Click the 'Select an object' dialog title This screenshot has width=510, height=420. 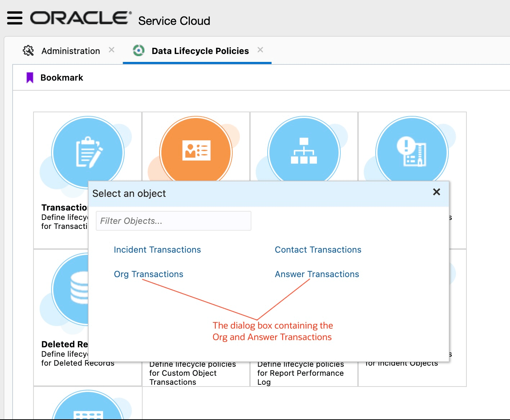(129, 194)
